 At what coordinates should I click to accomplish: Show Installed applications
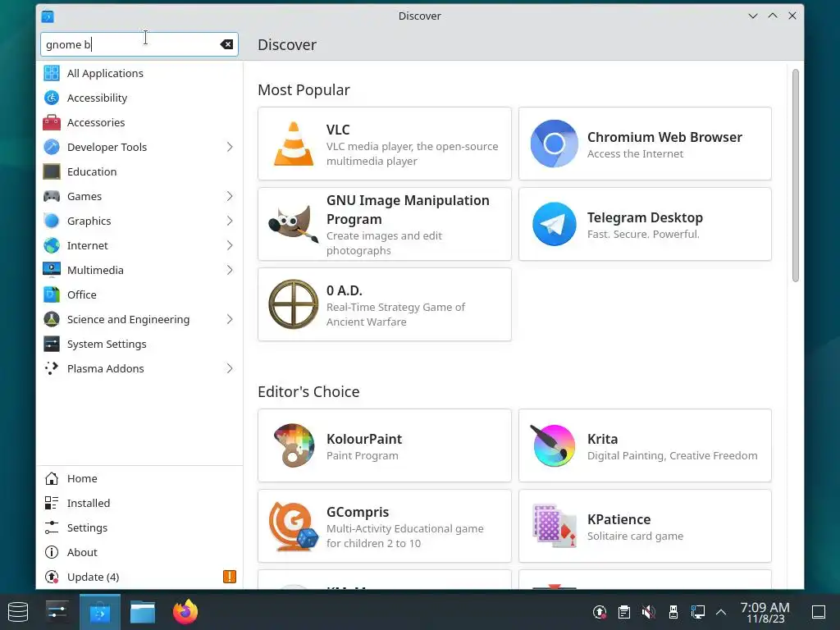point(139,504)
